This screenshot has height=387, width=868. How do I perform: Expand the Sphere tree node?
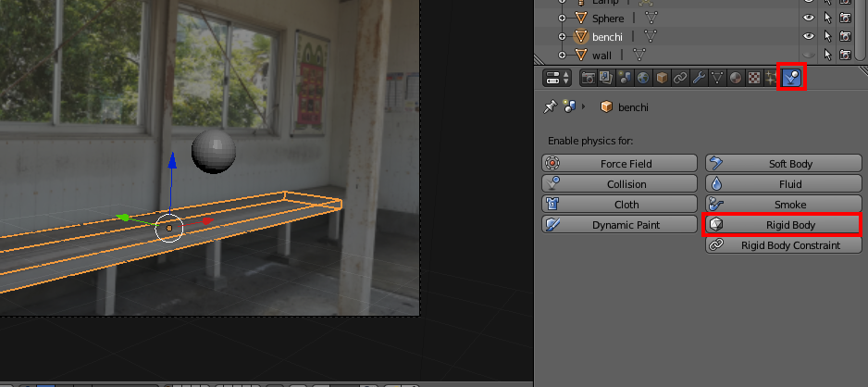[x=563, y=19]
